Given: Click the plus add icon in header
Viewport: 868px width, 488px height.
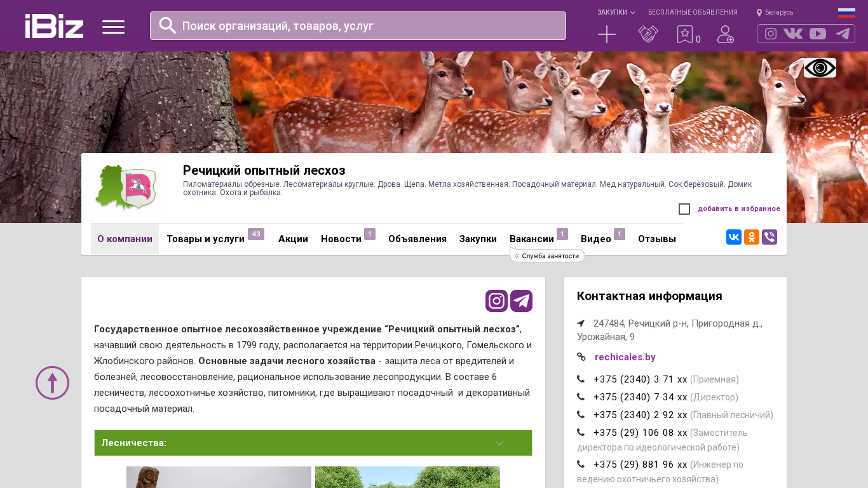Looking at the screenshot, I should (x=606, y=34).
